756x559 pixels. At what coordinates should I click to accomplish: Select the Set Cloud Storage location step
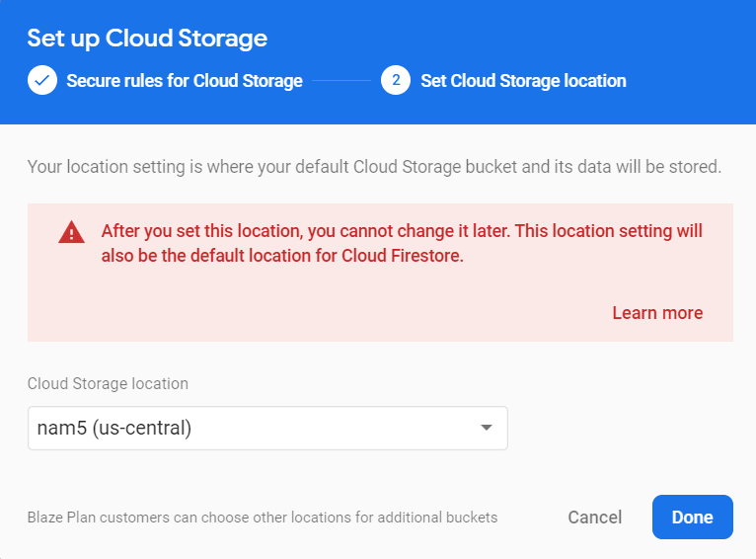coord(523,81)
